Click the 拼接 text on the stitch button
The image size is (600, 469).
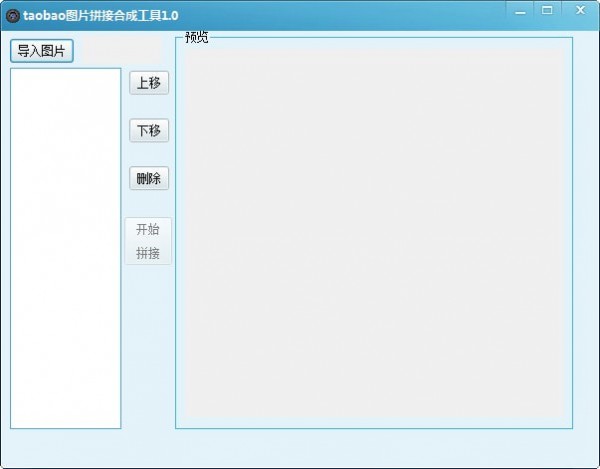(x=148, y=253)
